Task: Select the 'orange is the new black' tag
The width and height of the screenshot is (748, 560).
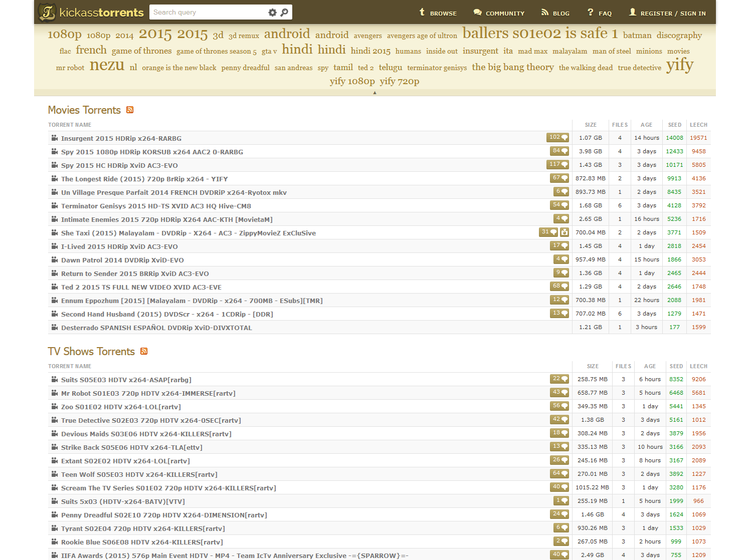Action: point(179,68)
